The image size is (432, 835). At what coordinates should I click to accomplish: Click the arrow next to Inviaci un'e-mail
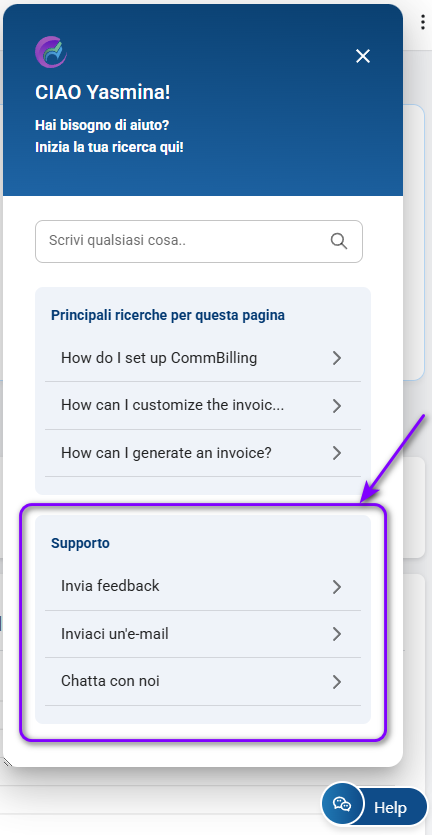coord(337,634)
